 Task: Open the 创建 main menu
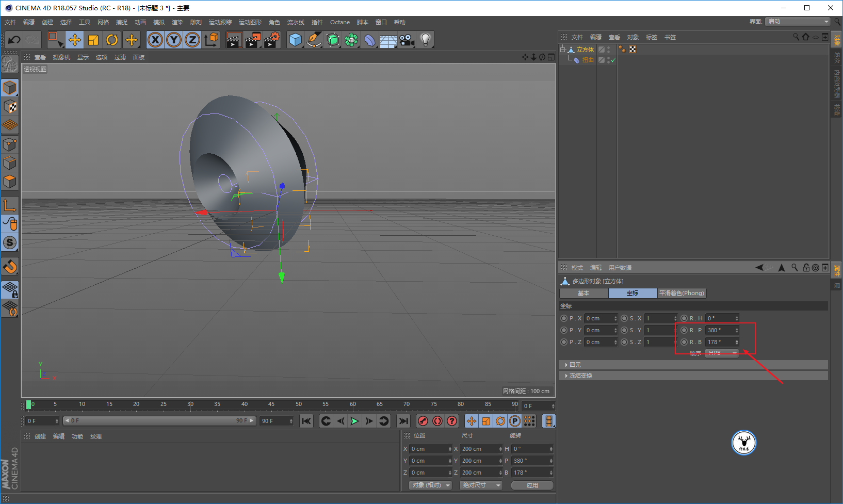[47, 22]
